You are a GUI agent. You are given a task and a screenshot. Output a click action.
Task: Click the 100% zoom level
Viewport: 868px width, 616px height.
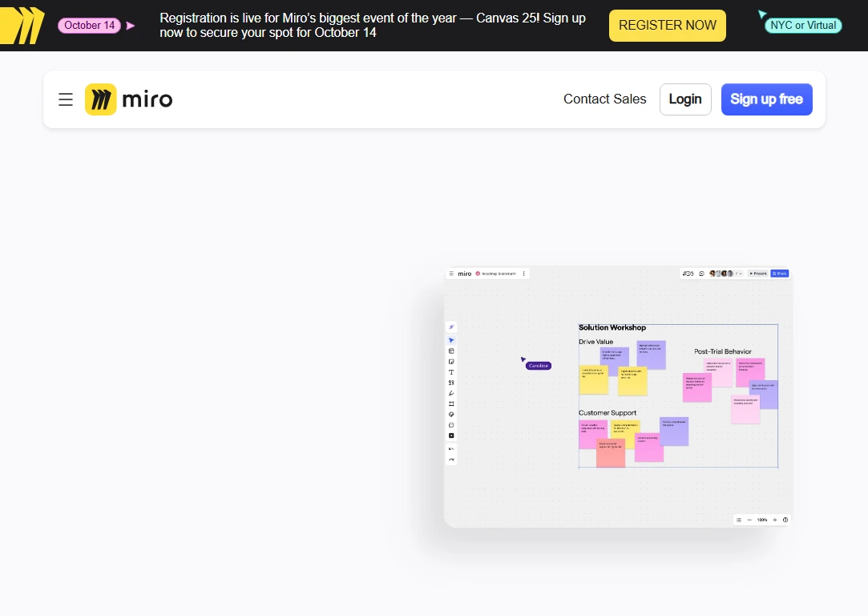[x=762, y=520]
